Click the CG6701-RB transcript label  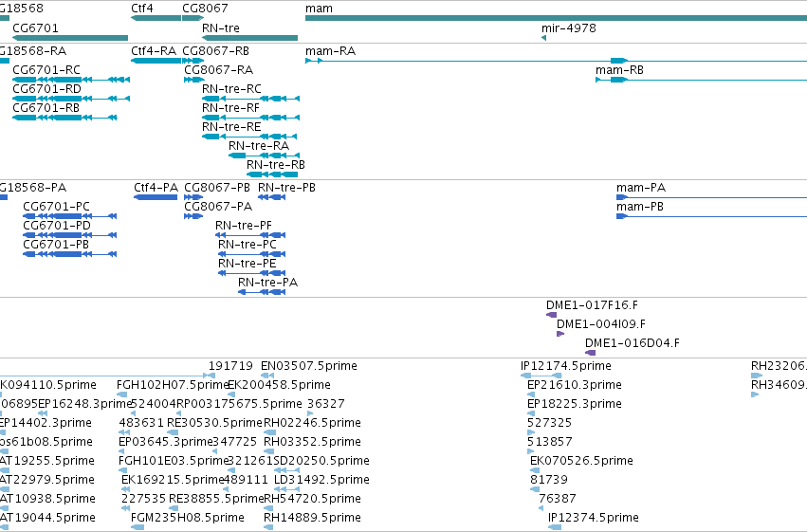click(x=46, y=108)
